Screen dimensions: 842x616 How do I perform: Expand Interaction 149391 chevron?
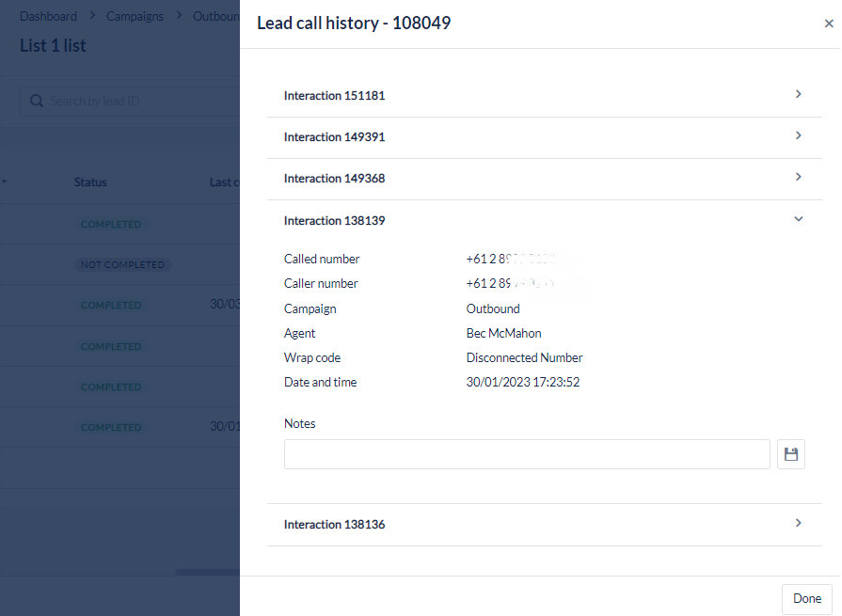(x=798, y=135)
